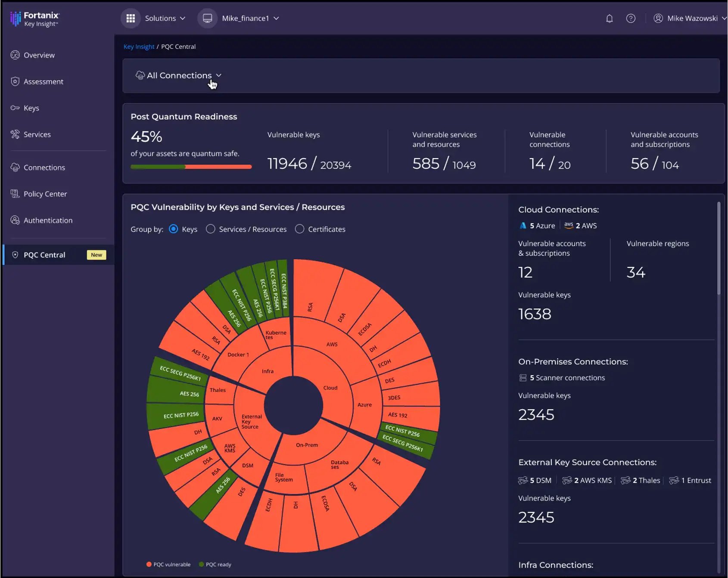
Task: Click the vulnerable keys value 11946
Action: (287, 164)
